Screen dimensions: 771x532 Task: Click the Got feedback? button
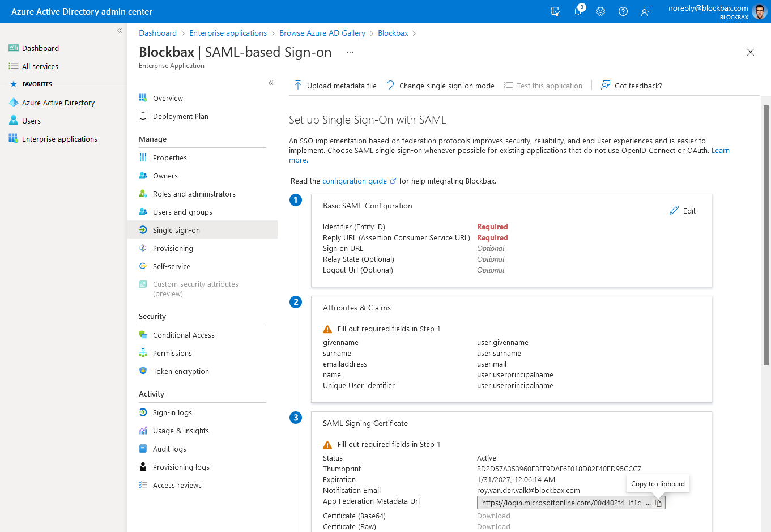pyautogui.click(x=631, y=86)
